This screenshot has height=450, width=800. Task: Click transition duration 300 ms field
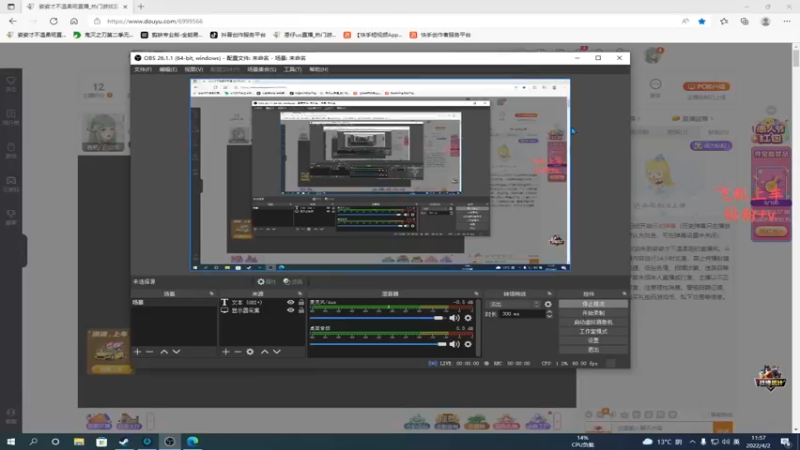521,314
